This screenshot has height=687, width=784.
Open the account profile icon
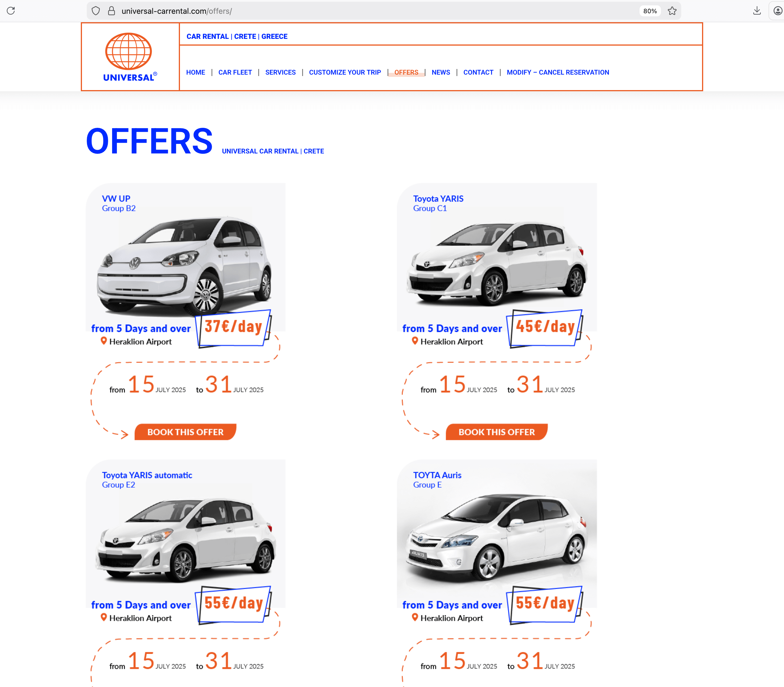pos(778,11)
